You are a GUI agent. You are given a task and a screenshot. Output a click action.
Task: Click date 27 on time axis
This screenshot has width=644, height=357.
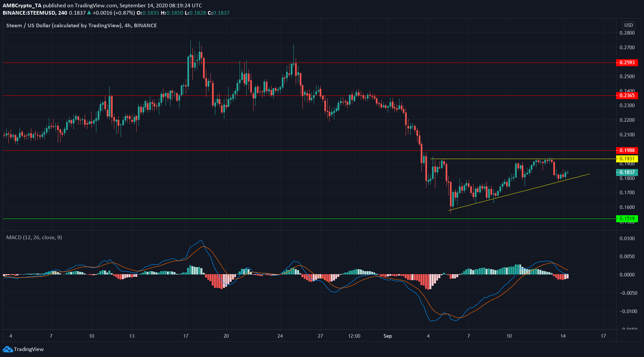coord(320,336)
